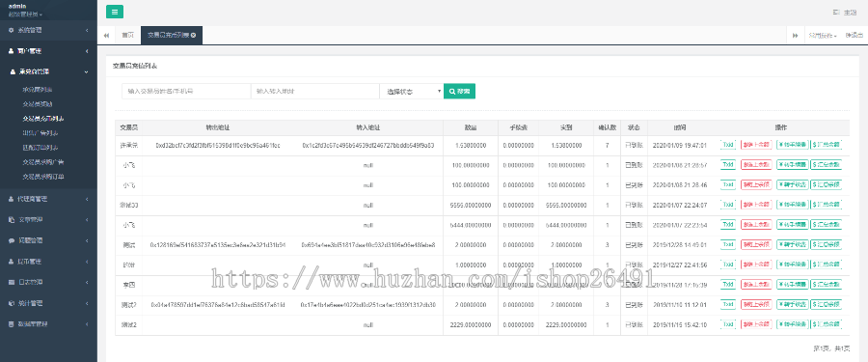Click the user icon beside 用户管理
The height and width of the screenshot is (362, 868).
[x=11, y=51]
